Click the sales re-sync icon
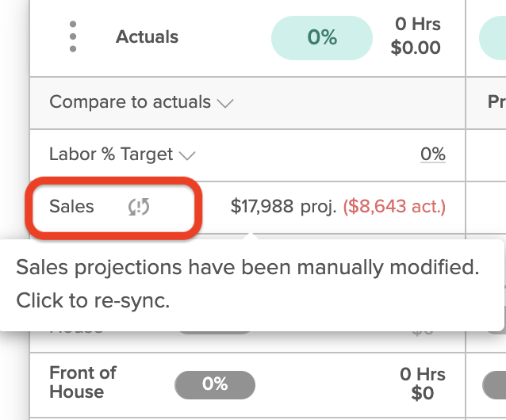The image size is (506, 420). 139,207
